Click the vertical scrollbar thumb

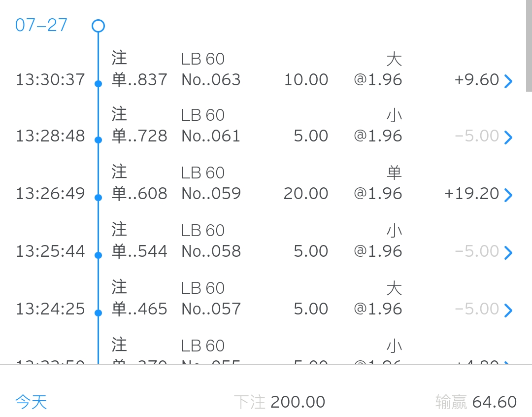point(529,45)
